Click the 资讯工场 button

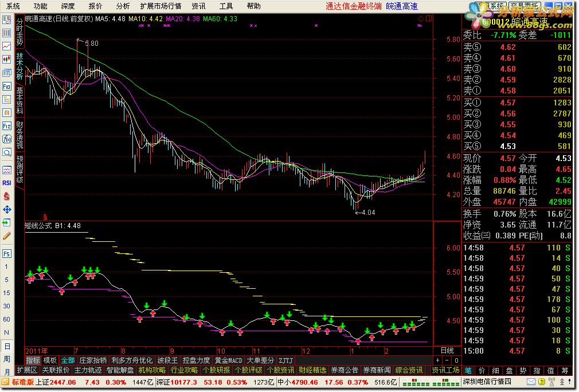click(x=445, y=370)
